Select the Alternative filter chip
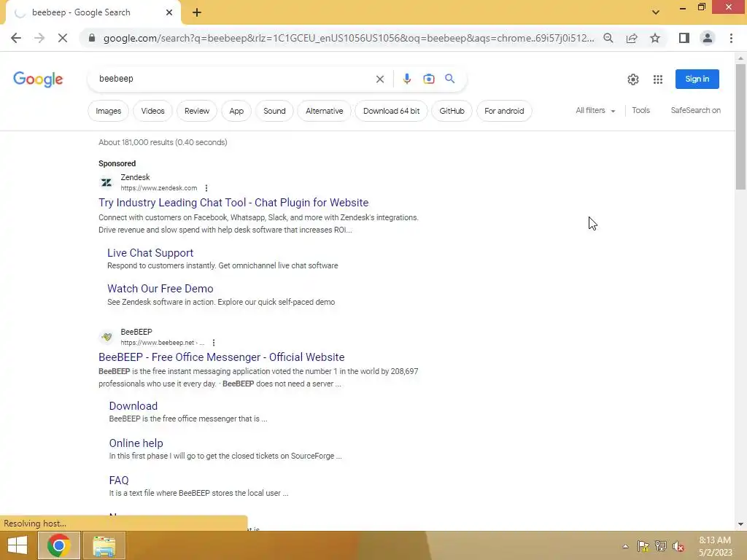This screenshot has height=560, width=747. [x=324, y=111]
